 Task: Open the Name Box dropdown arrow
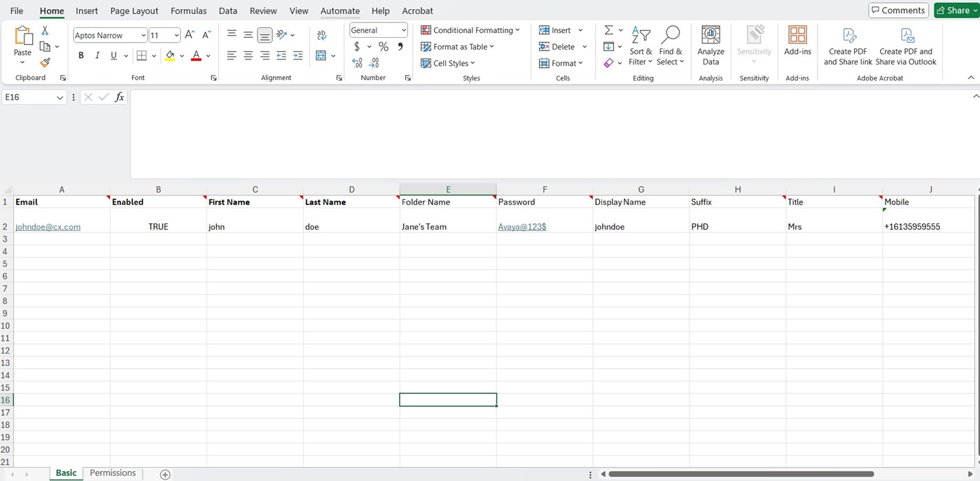tap(60, 98)
